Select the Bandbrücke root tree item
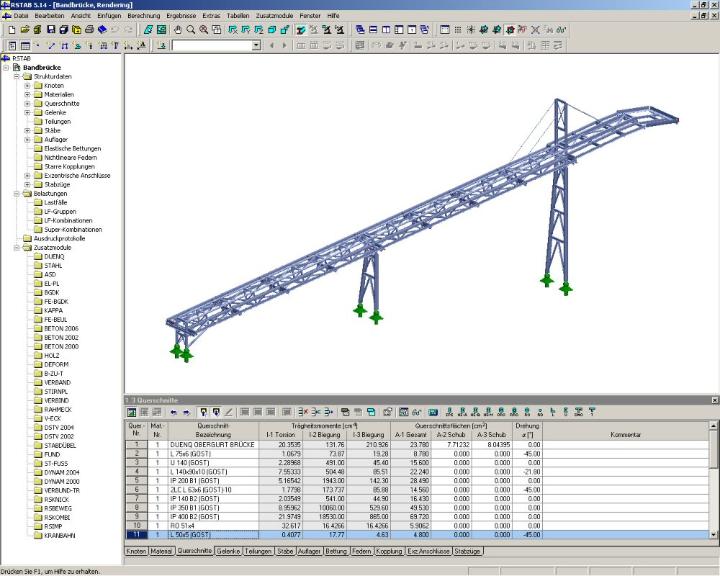 tap(42, 68)
